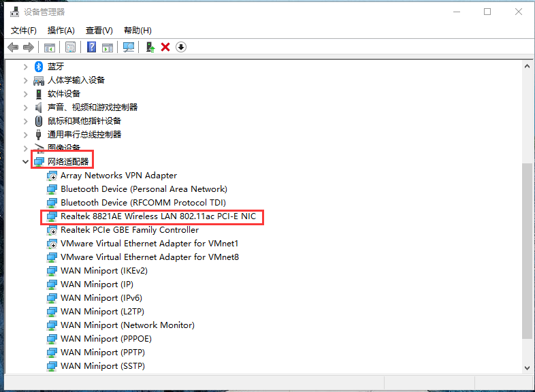This screenshot has height=392, width=535.
Task: Open the 文件(F) menu
Action: [x=24, y=31]
